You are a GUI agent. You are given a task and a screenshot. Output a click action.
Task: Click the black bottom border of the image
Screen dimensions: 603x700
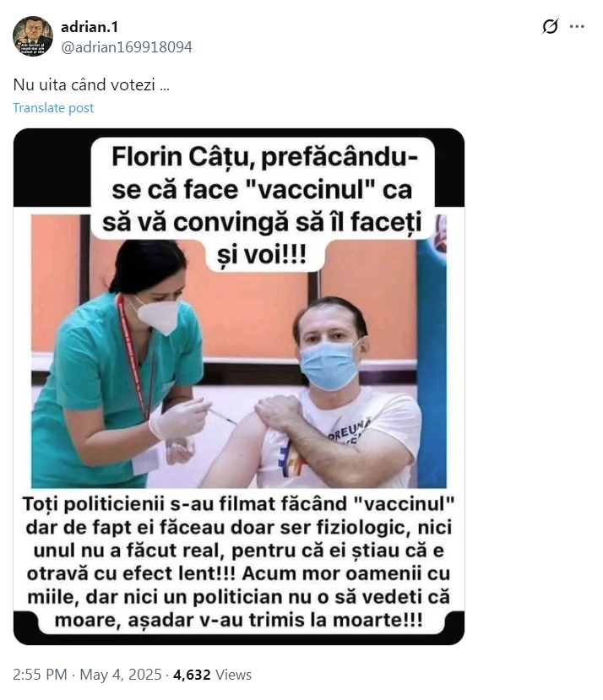[239, 639]
